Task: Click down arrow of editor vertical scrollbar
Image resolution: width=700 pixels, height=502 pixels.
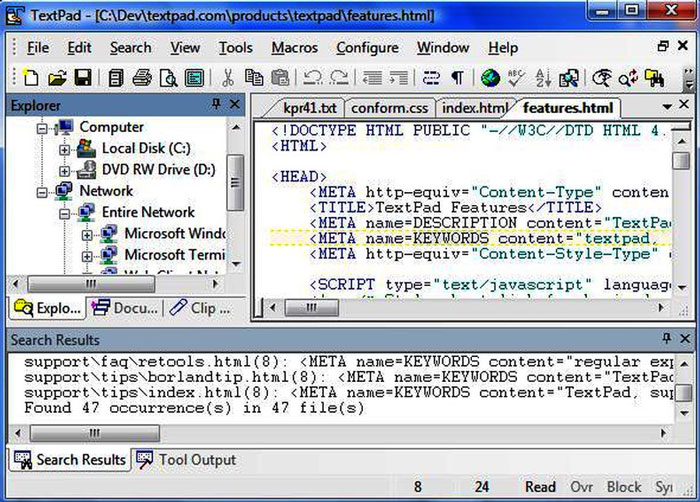Action: pos(682,287)
